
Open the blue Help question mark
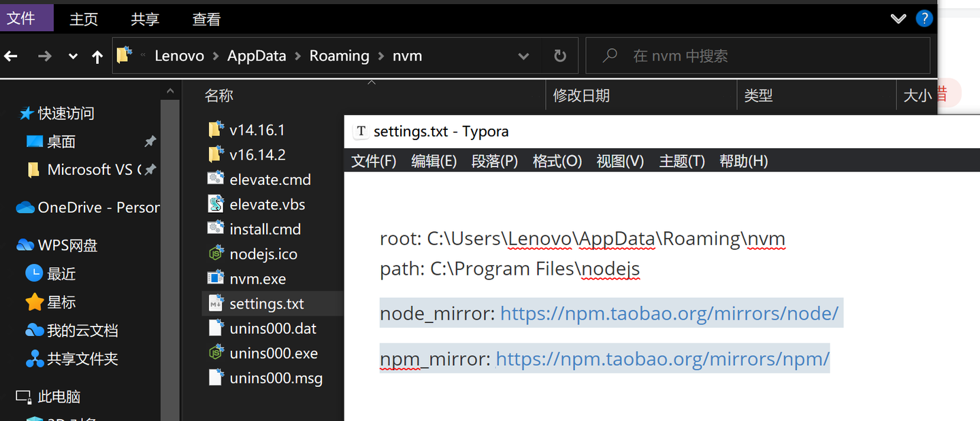pos(924,18)
